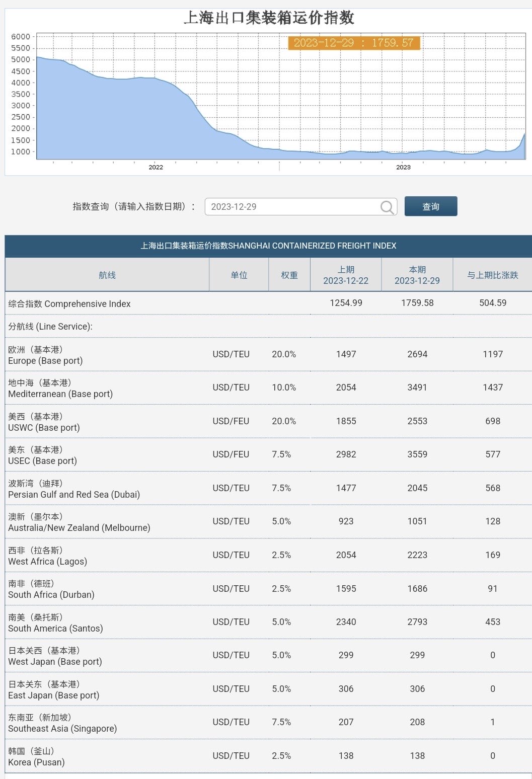The height and width of the screenshot is (779, 532).
Task: Click the 上期 2023-12-22 column header
Action: point(346,275)
